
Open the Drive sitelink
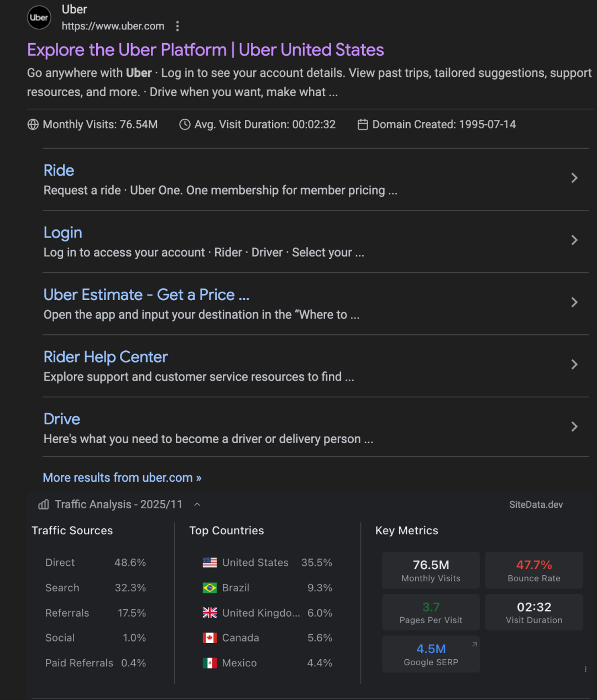(62, 419)
